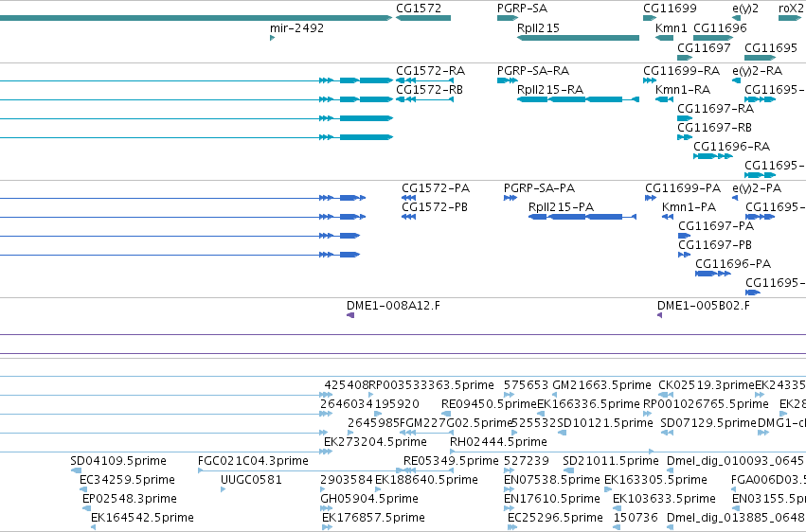806x532 pixels.
Task: Select the PGRP-SA gene label
Action: (522, 9)
